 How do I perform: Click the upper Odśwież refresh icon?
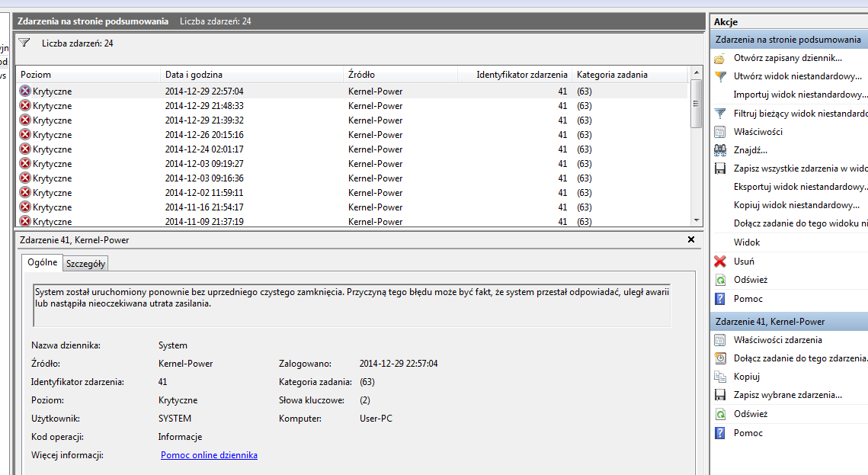point(719,280)
